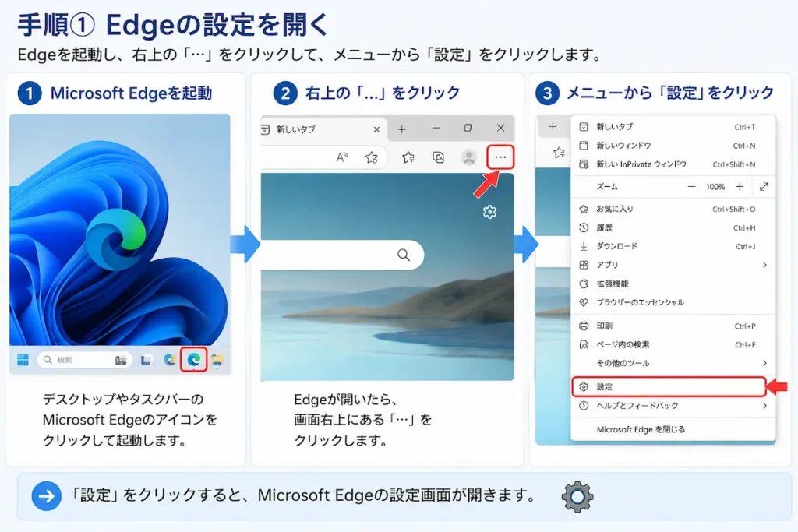
Task: Expand the ヘルプとフィードバック submenu chevron
Action: (x=764, y=406)
